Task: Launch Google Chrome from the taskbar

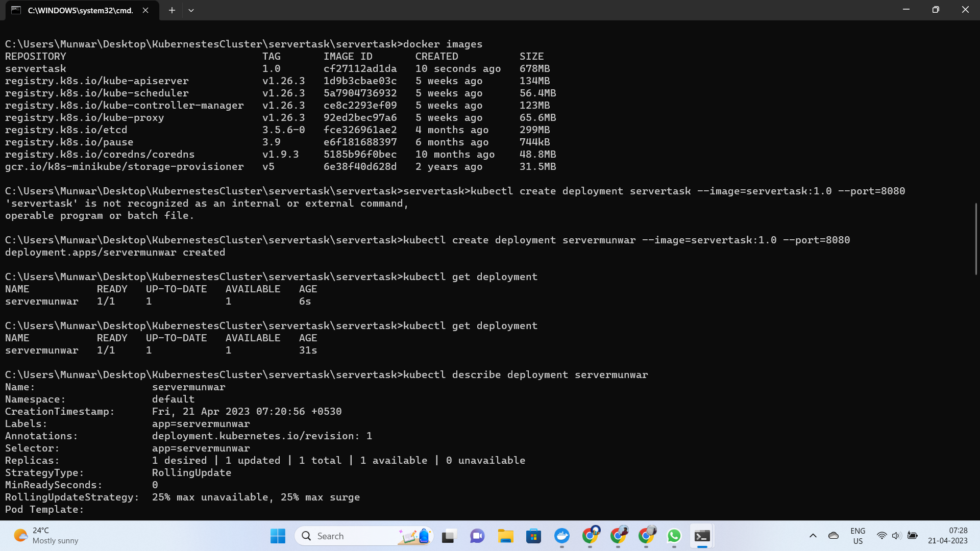Action: (x=591, y=536)
